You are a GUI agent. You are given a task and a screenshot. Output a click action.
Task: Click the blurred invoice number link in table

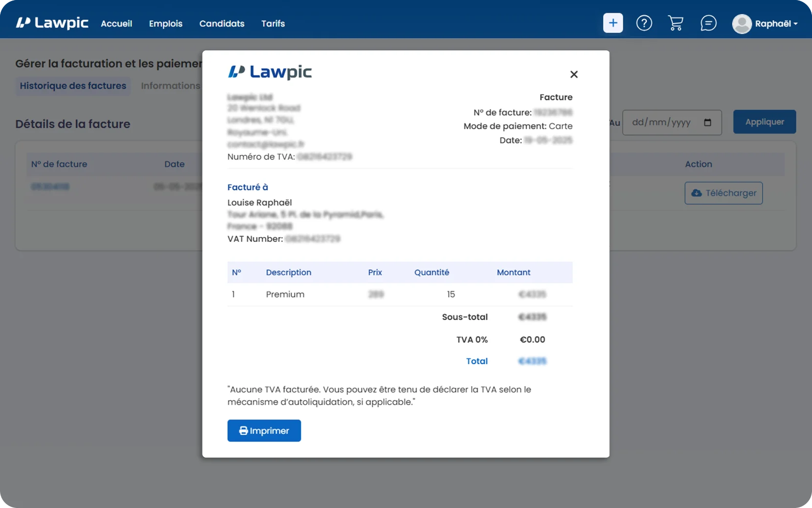(50, 186)
